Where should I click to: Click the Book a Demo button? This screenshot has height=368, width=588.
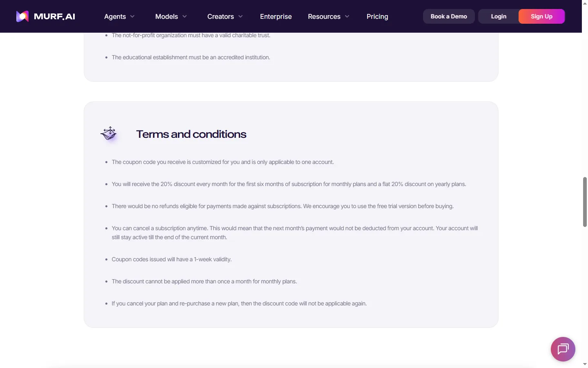click(x=449, y=16)
